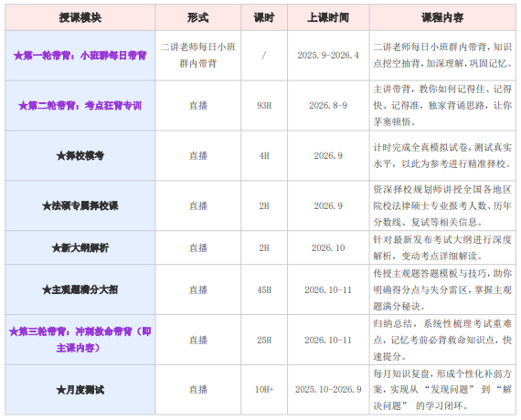Click the slash hours cell in 第一轮带背 row
The image size is (521, 420).
(x=264, y=56)
